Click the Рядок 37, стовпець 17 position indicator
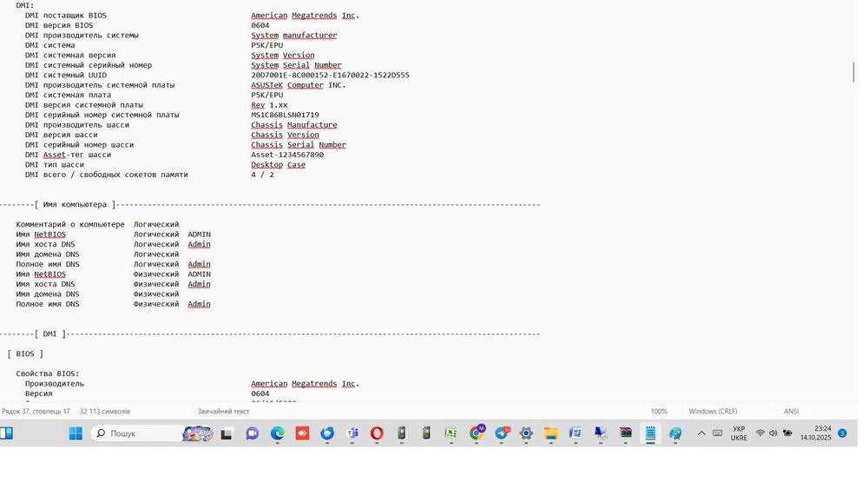Image resolution: width=868 pixels, height=489 pixels. 36,412
